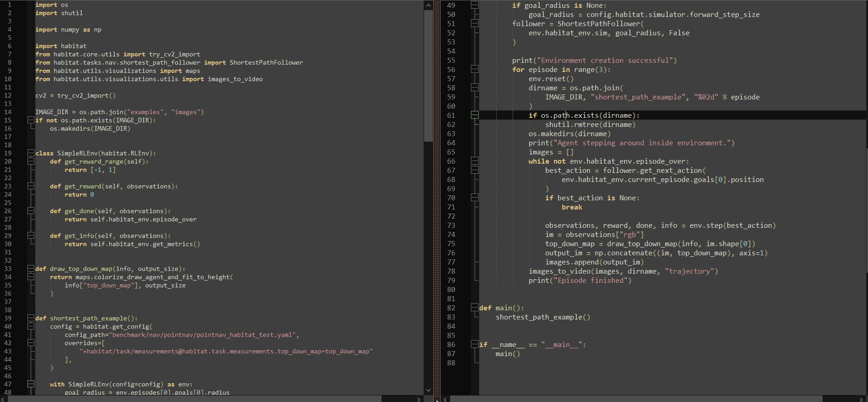Click 'env.reset()' text
The width and height of the screenshot is (868, 402).
[551, 78]
